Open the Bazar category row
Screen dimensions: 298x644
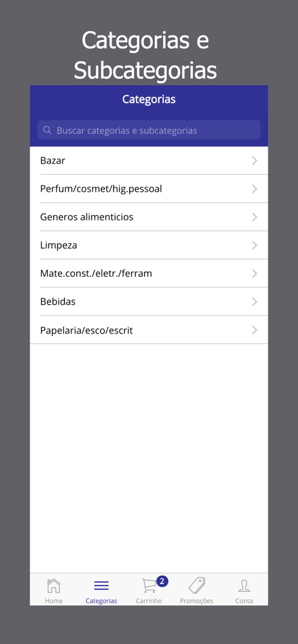(x=149, y=160)
